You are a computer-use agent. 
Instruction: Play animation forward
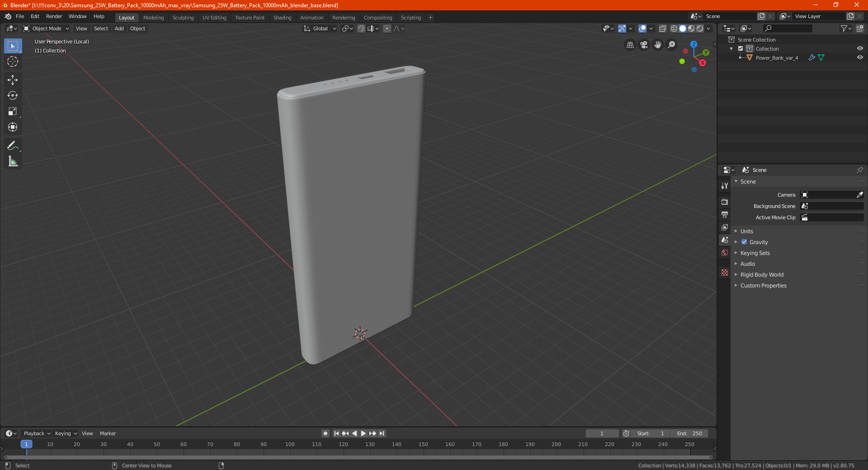pos(363,433)
